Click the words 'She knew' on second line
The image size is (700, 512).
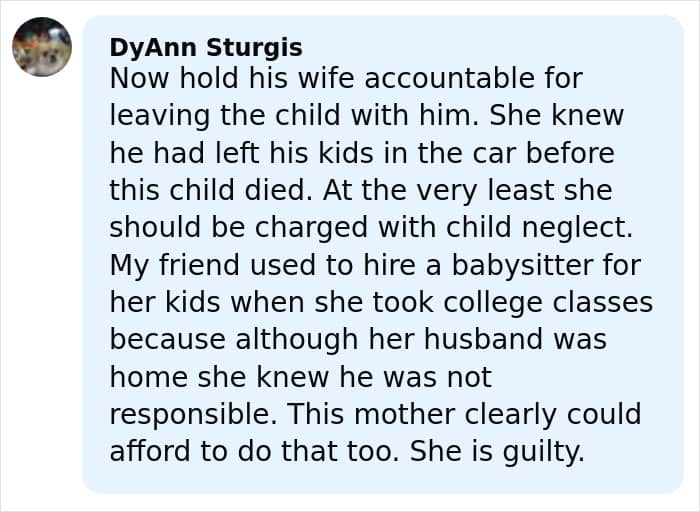click(556, 115)
